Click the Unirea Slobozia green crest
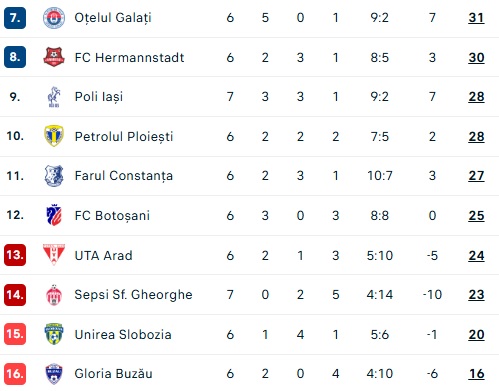 [x=54, y=334]
